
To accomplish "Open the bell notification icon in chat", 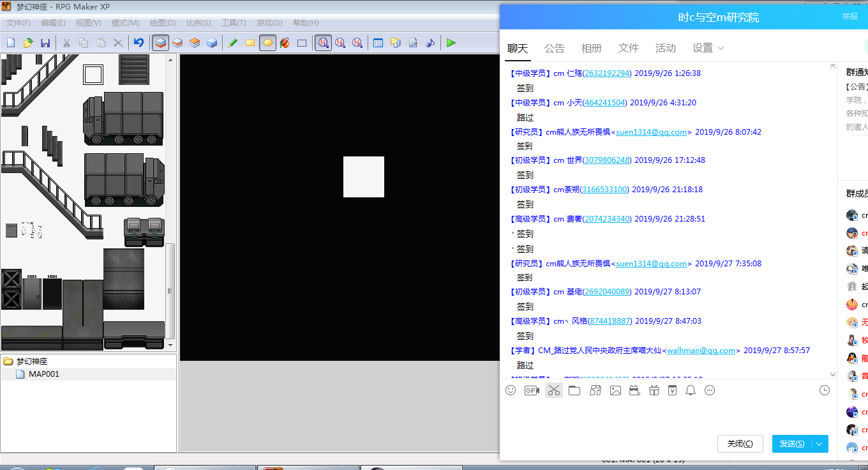I will point(691,390).
